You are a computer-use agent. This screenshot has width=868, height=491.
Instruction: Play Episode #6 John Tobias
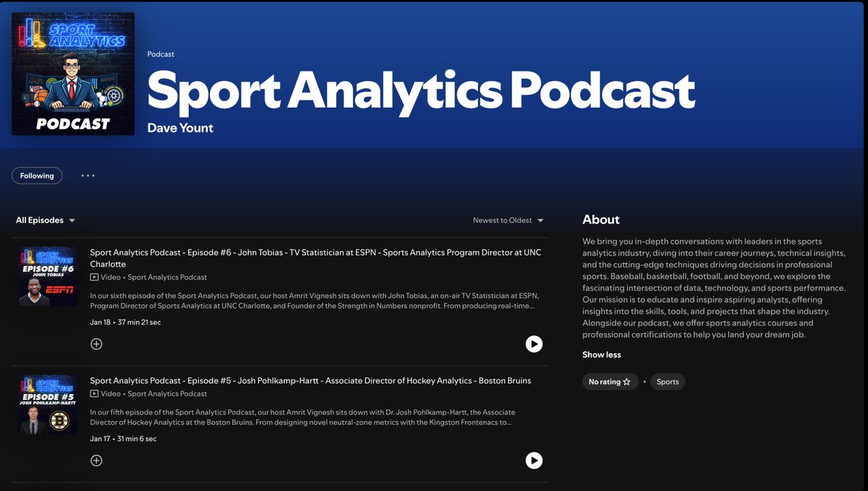[534, 344]
